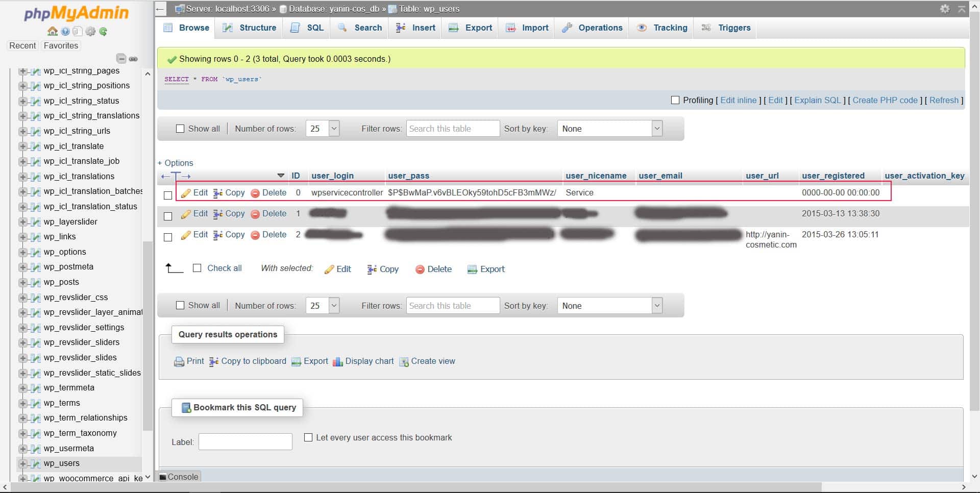Screen dimensions: 980x493
Task: Collapse the top breadcrumb panel arrows icon
Action: click(962, 9)
